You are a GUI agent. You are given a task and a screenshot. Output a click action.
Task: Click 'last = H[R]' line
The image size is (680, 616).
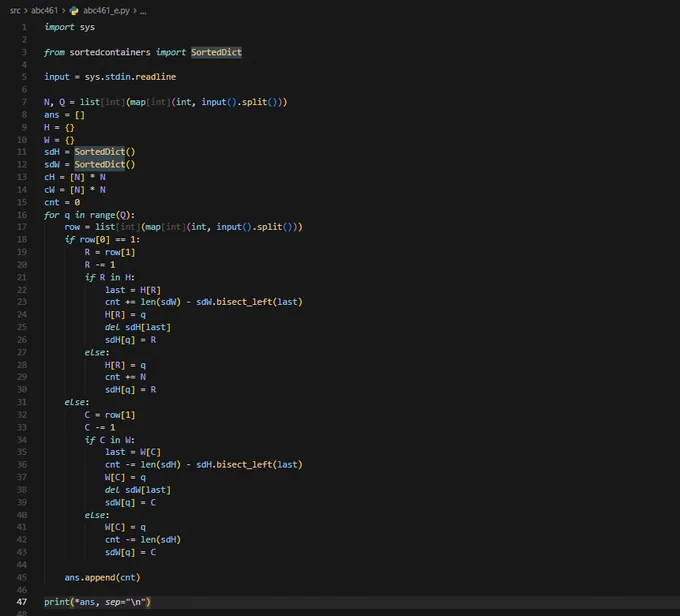coord(133,290)
